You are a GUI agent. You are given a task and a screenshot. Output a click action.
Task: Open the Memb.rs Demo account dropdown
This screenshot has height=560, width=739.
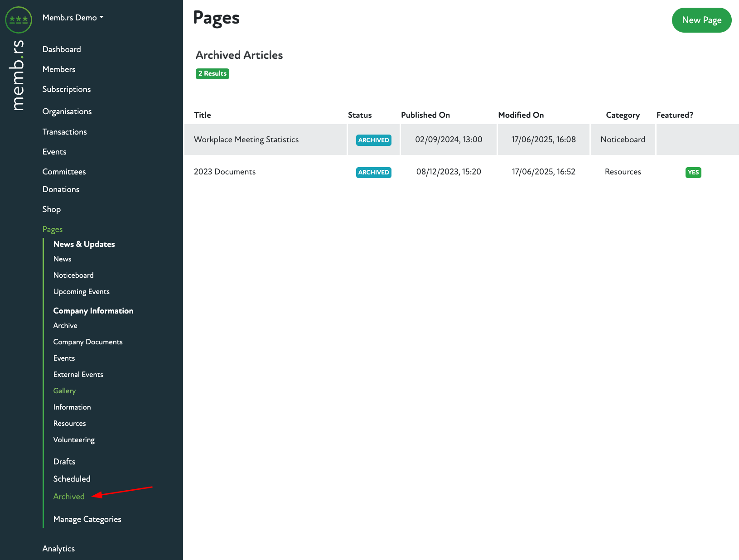(x=72, y=18)
